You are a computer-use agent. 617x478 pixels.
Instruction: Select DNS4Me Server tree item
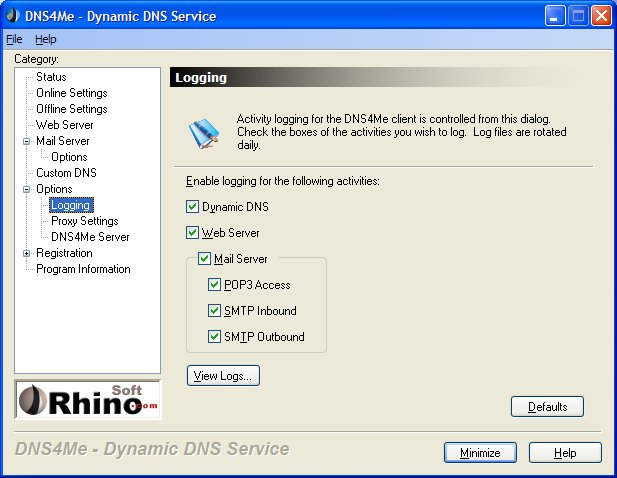pyautogui.click(x=90, y=237)
